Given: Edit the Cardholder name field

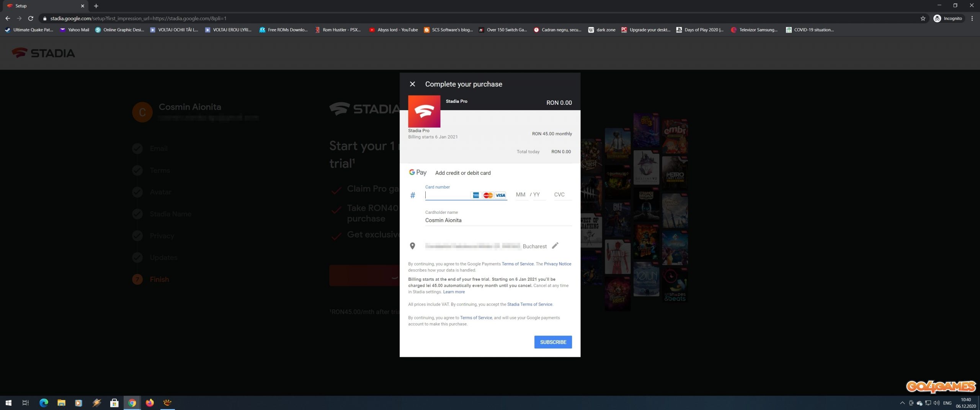Looking at the screenshot, I should pos(498,220).
